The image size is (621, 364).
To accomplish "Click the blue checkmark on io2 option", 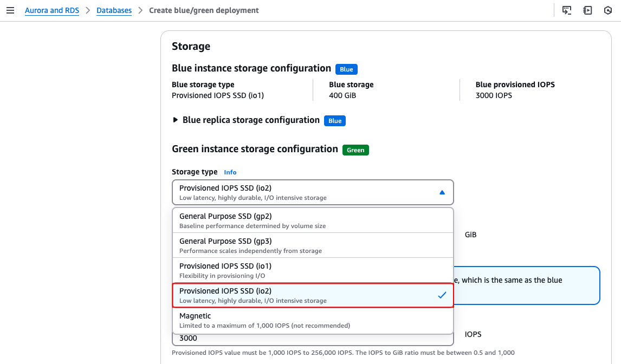I will pyautogui.click(x=442, y=295).
